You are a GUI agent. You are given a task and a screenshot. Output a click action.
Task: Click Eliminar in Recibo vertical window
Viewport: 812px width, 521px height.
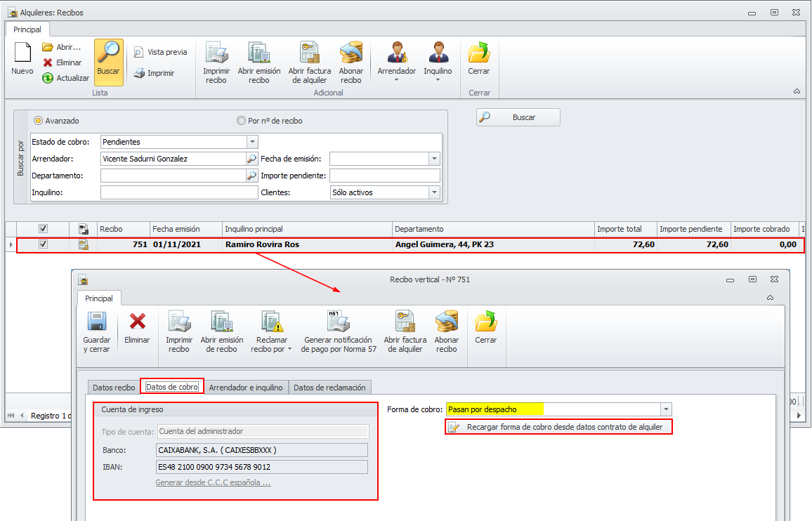point(137,327)
